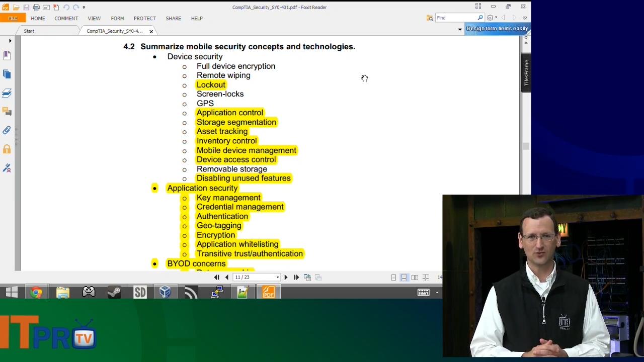Enable Facing pages view mode

click(x=415, y=277)
